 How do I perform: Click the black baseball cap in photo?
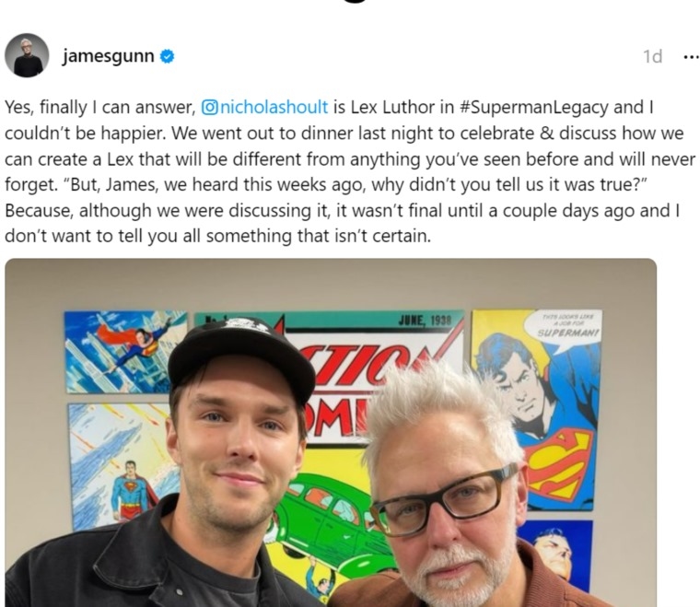(241, 359)
